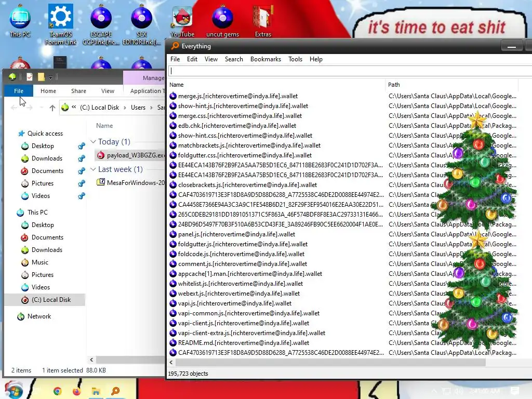Open the File tab in Explorer ribbon
532x399 pixels.
[19, 91]
